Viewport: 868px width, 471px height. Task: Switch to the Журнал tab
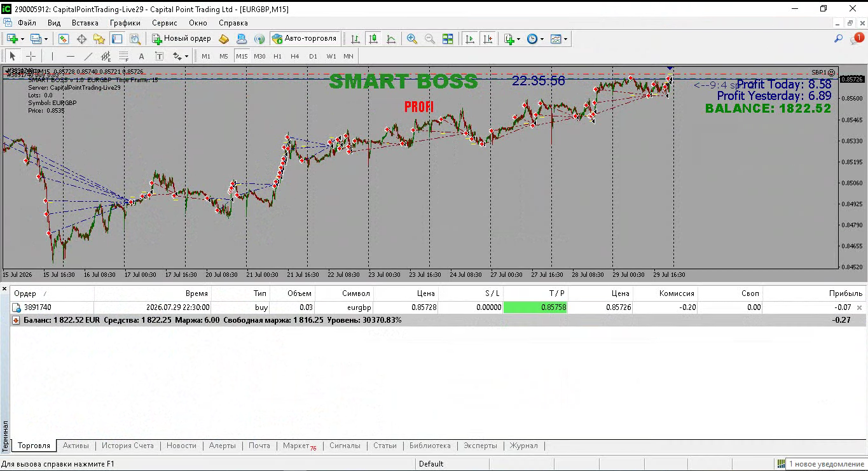tap(524, 446)
